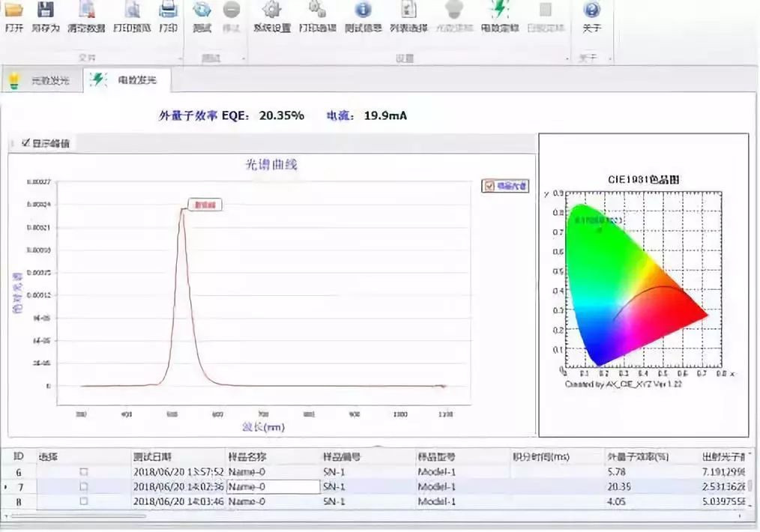Click the row indicator arrow for row 7
The height and width of the screenshot is (532, 760).
pyautogui.click(x=5, y=486)
